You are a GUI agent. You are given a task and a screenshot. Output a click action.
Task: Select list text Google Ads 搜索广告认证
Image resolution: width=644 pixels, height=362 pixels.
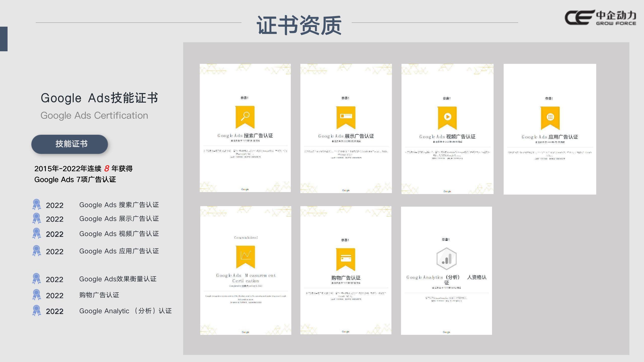(x=119, y=205)
